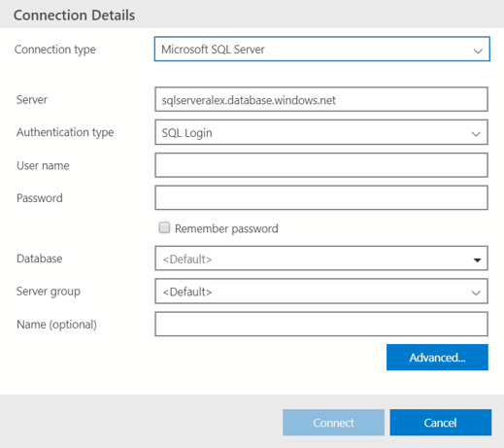Screen dimensions: 504x448
Task: Click the Server input field
Action: point(321,99)
